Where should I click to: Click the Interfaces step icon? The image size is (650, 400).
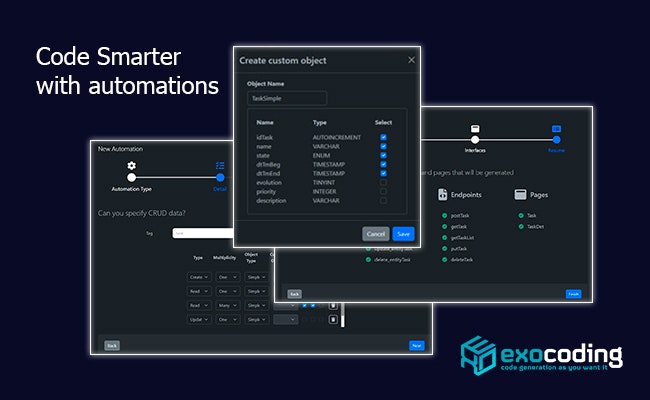[475, 128]
